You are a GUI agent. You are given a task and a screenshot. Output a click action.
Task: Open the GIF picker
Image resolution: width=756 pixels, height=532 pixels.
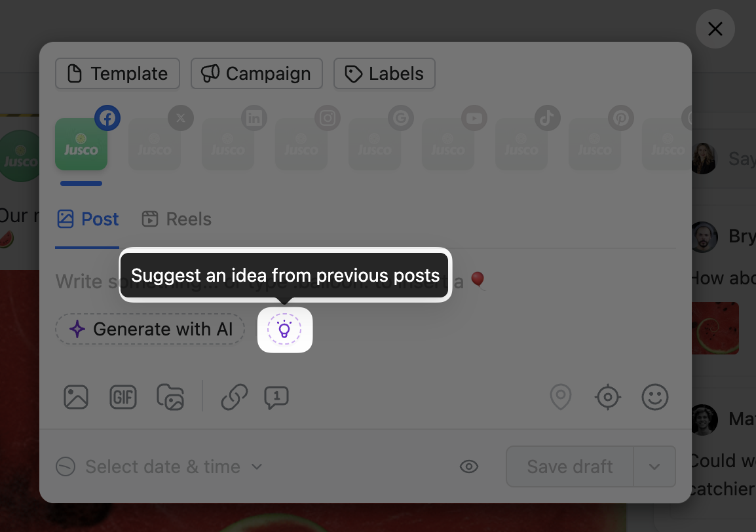pyautogui.click(x=123, y=397)
